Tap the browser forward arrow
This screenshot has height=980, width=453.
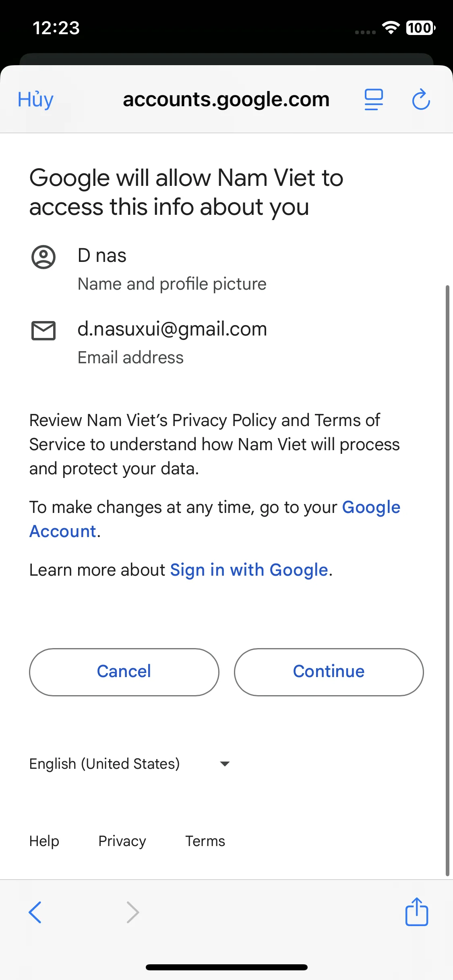click(132, 912)
